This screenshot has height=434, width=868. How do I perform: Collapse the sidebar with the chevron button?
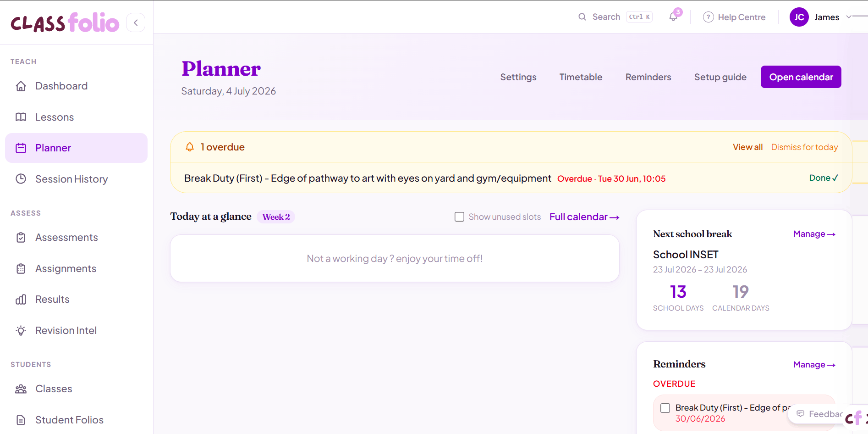[x=136, y=22]
